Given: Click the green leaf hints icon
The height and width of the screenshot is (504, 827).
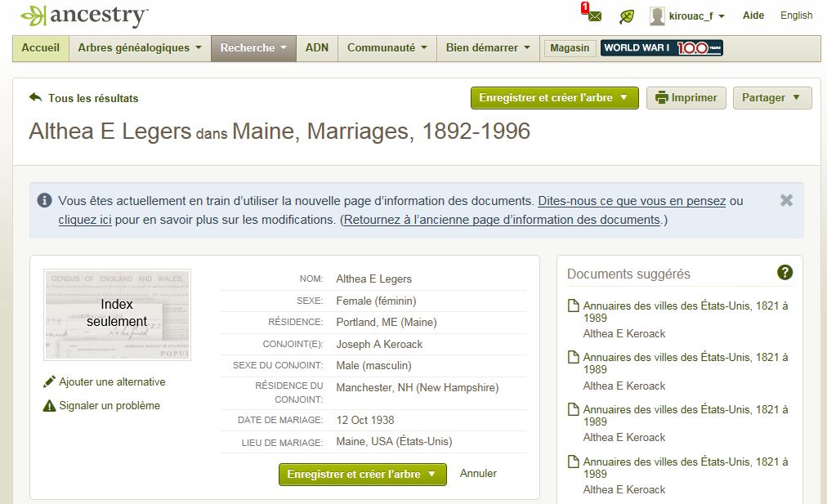Looking at the screenshot, I should (627, 16).
